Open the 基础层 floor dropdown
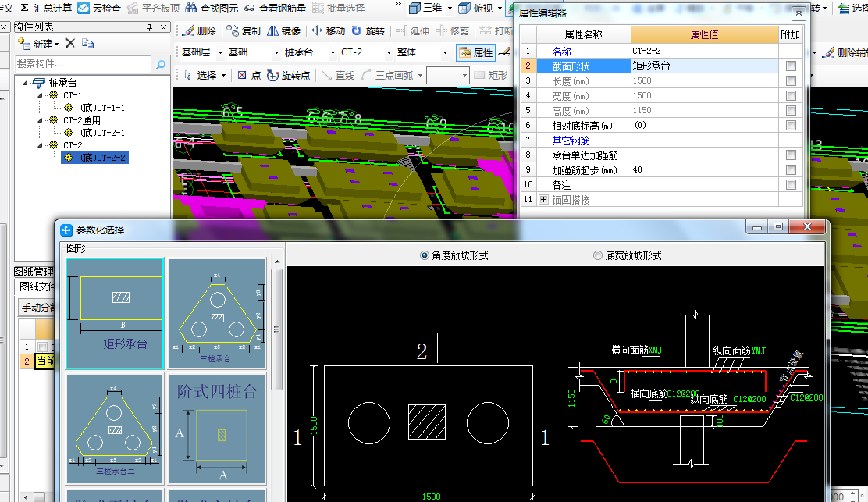 pos(220,52)
